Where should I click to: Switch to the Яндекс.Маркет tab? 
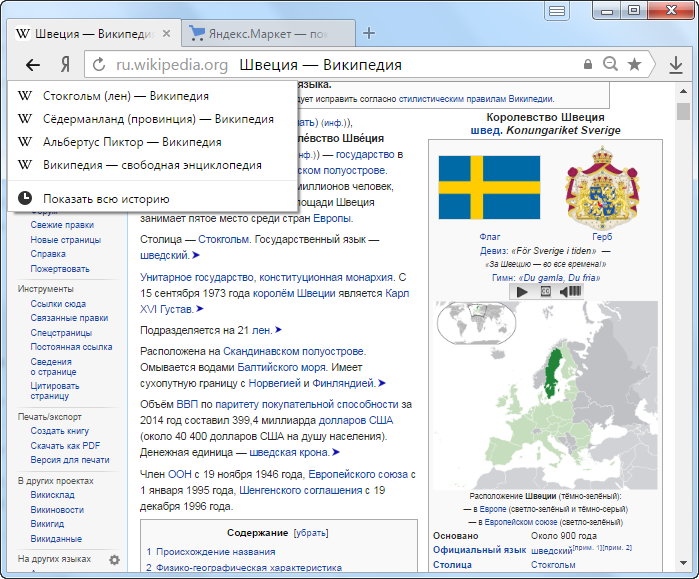point(260,33)
